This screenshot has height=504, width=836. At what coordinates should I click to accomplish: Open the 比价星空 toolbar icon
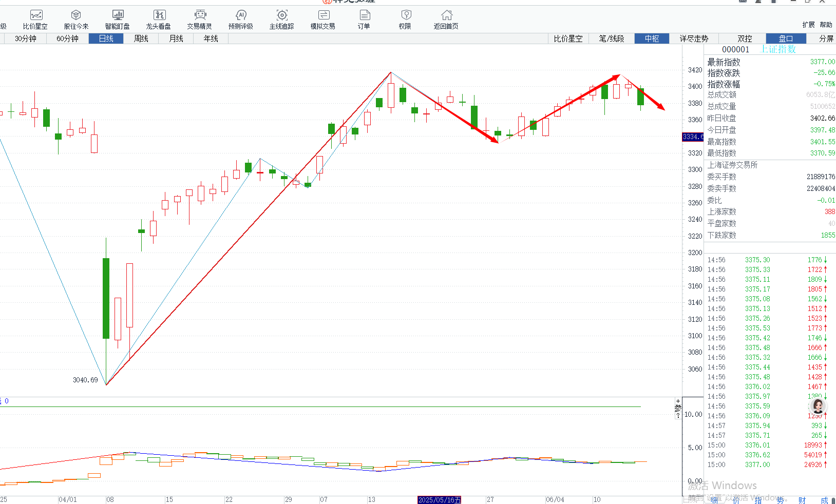coord(35,19)
